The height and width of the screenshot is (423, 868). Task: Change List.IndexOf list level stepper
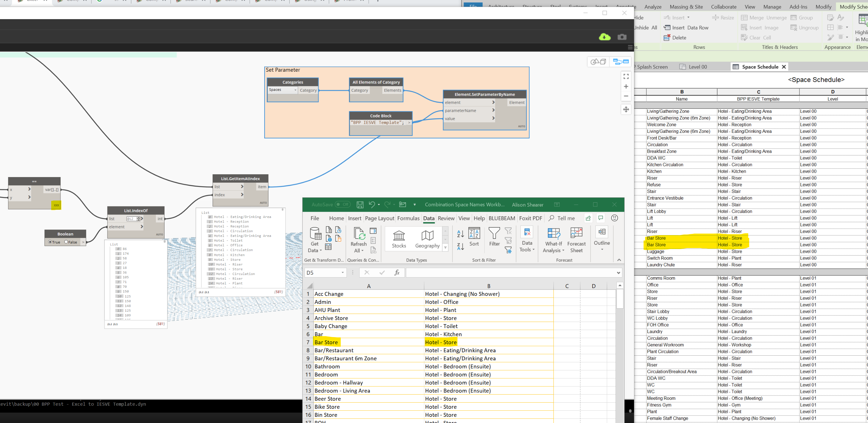pos(139,218)
